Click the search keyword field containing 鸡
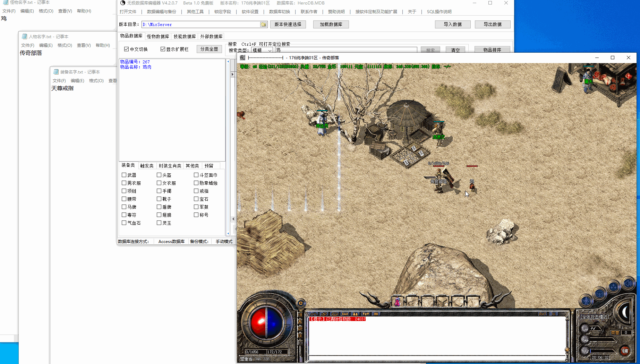 346,50
